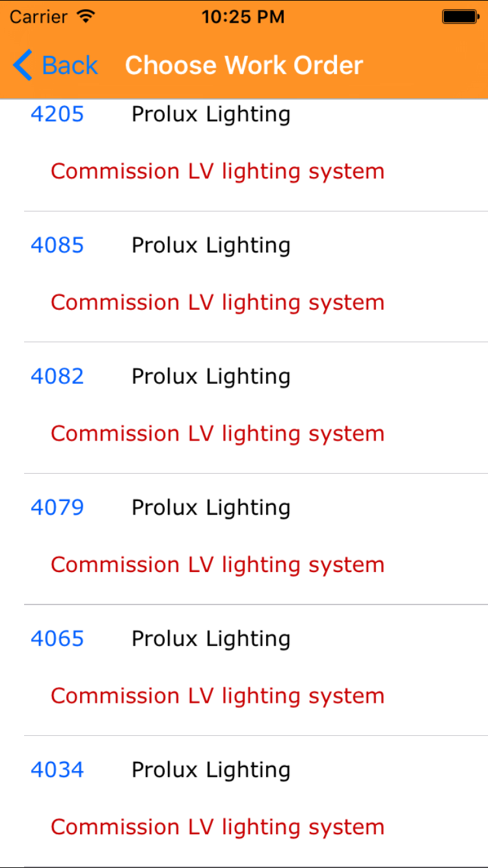
Task: Open work order number 4034
Action: 57,770
